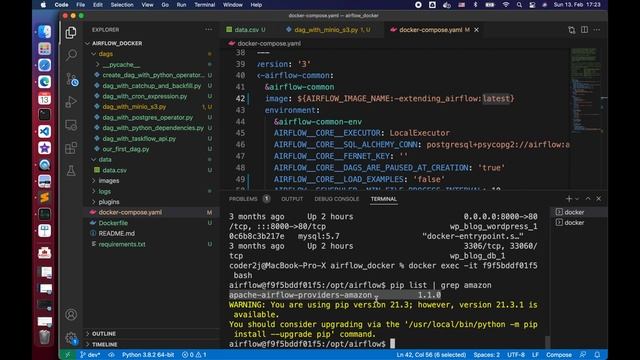Change UTF-8 file encoding
The width and height of the screenshot is (640, 360).
coord(516,355)
